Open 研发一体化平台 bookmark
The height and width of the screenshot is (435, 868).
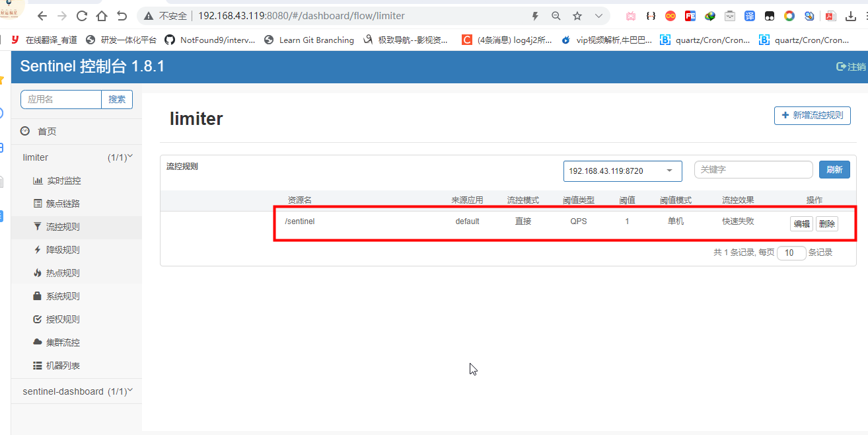point(122,40)
